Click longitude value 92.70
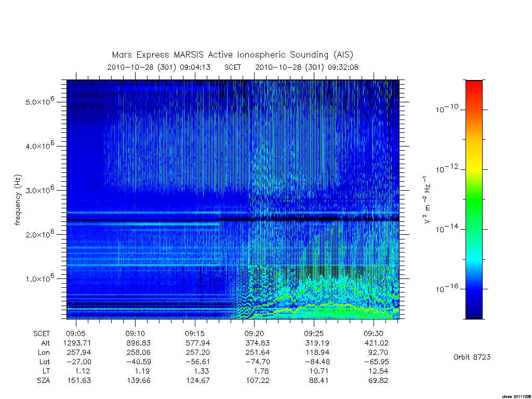 pos(378,353)
